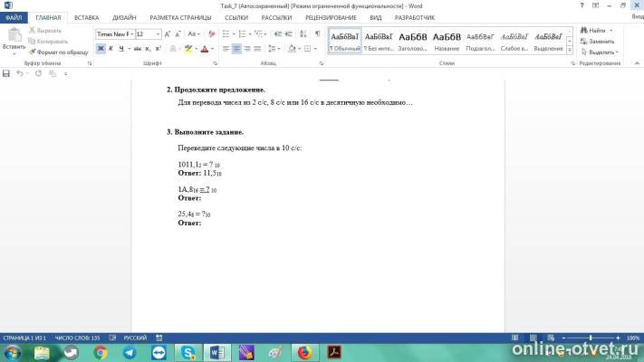Adjust the zoom slider in status bar
Viewport: 644px width, 362px height.
pos(591,338)
